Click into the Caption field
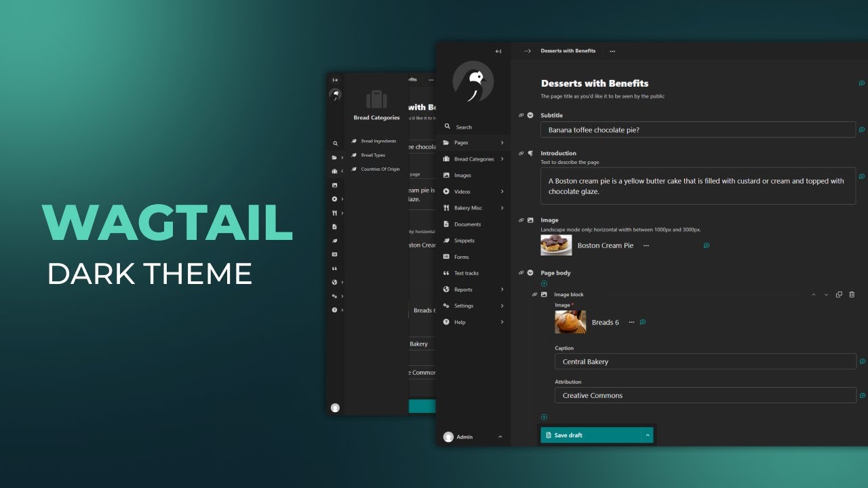 point(705,361)
